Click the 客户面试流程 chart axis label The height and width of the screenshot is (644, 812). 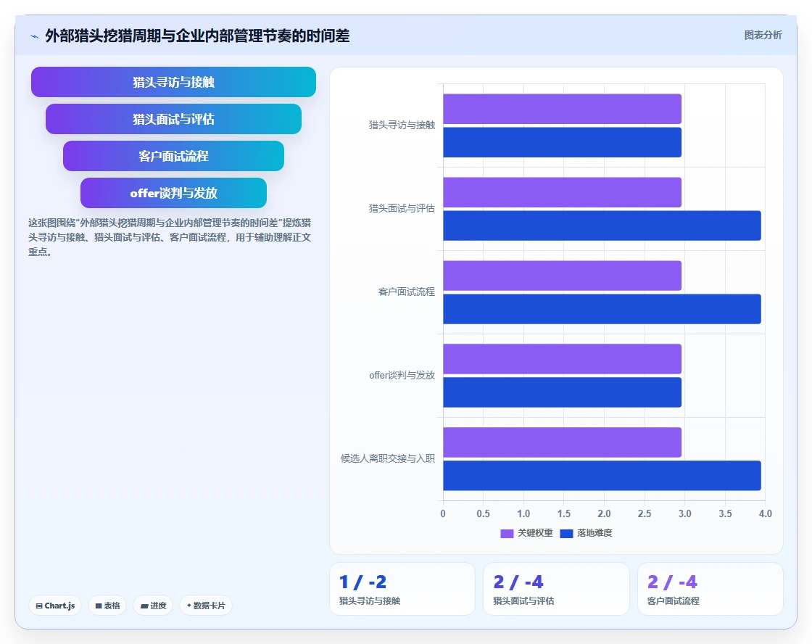point(407,292)
